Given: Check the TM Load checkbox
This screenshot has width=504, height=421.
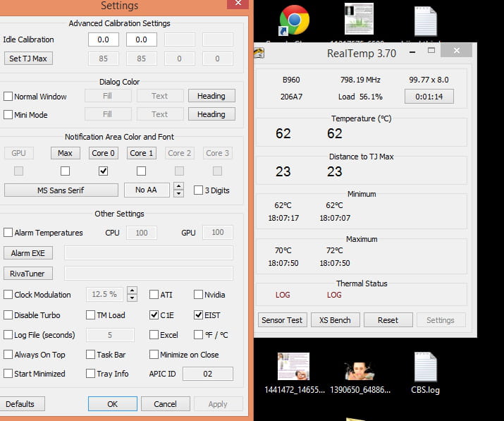Looking at the screenshot, I should point(91,315).
